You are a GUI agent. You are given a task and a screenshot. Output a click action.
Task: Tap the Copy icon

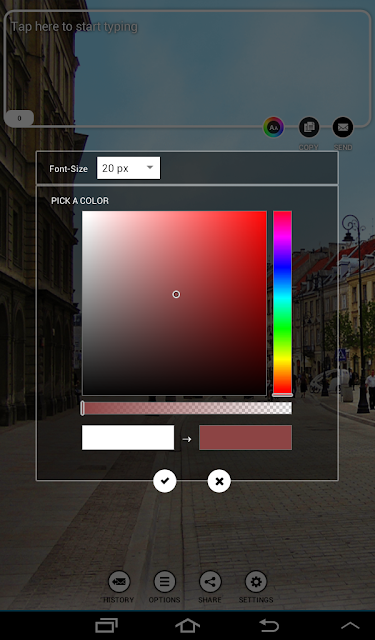309,127
